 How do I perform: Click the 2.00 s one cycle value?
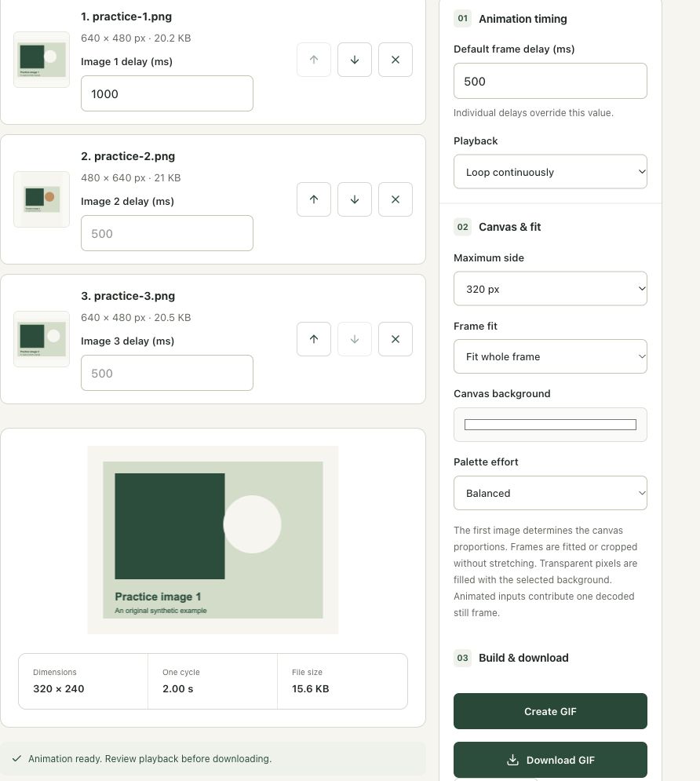coord(177,689)
